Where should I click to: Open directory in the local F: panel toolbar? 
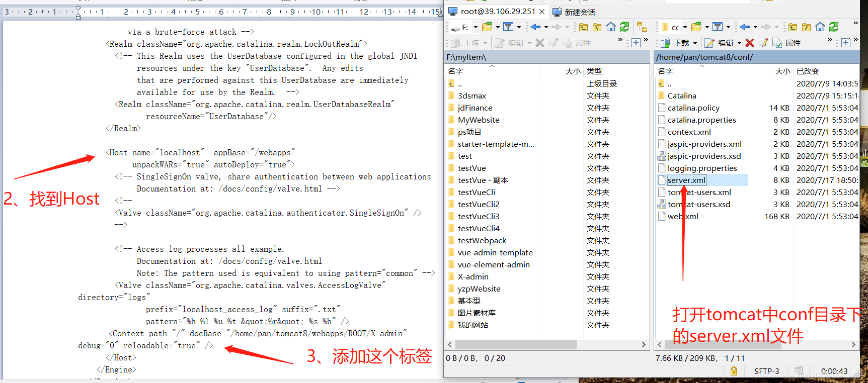(487, 27)
